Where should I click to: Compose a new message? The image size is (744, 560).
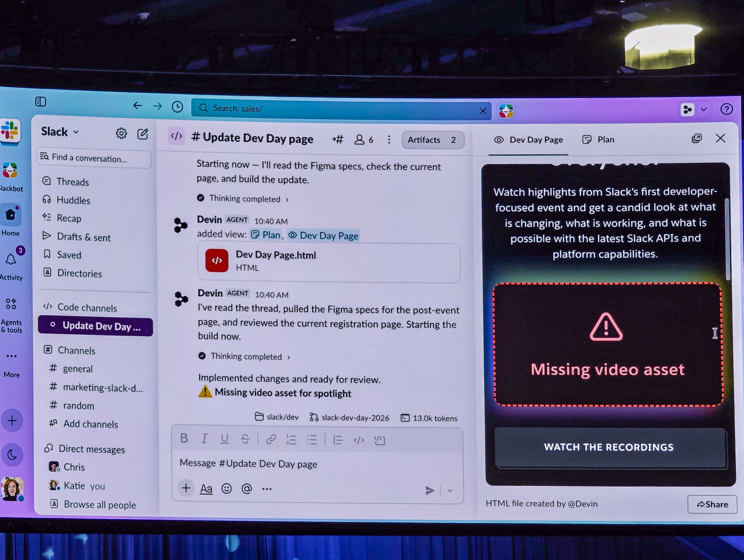pos(143,134)
